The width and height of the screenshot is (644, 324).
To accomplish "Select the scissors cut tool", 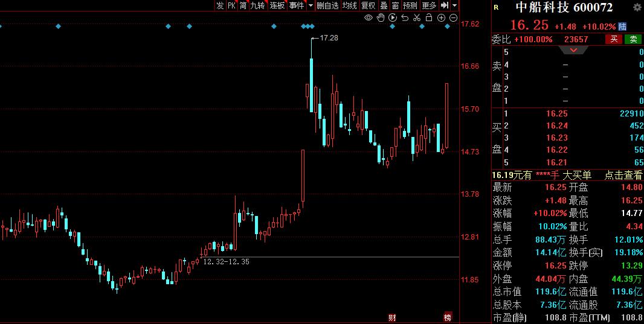I will [417, 18].
